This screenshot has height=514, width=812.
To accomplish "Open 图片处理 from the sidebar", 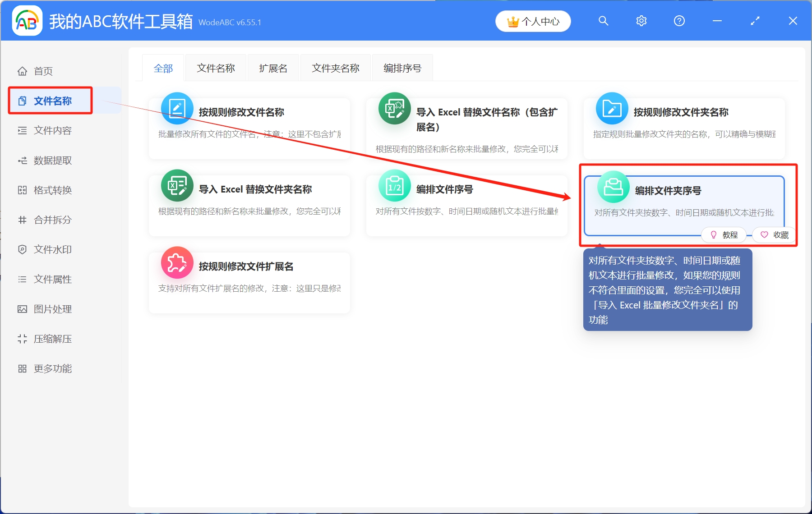I will (52, 309).
